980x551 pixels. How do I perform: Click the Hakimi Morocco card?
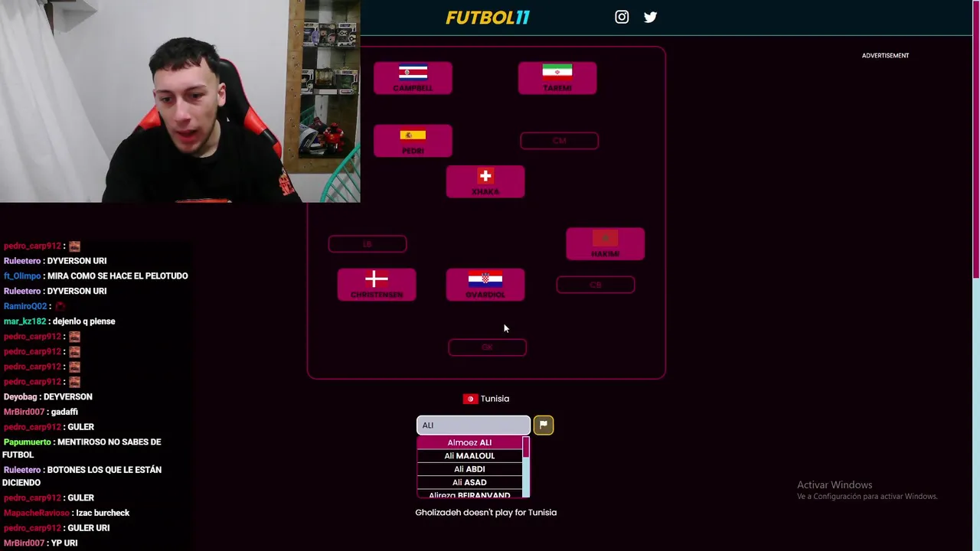click(x=605, y=244)
